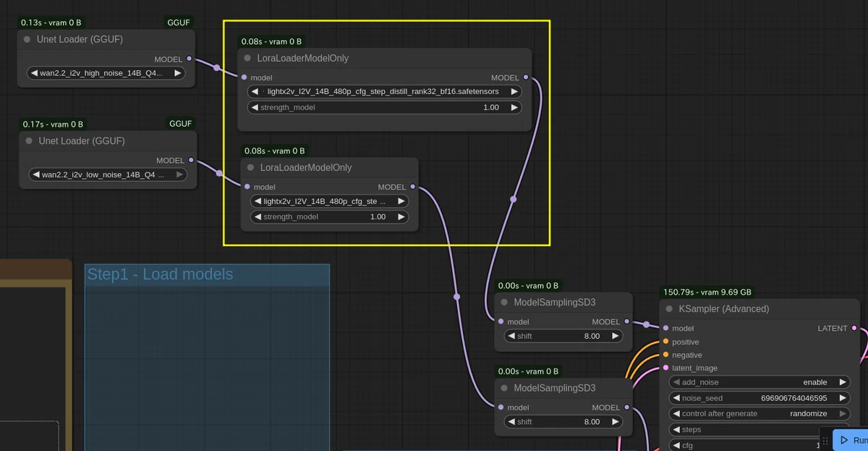This screenshot has width=868, height=451.
Task: Click right arrow of control after generate
Action: pos(843,413)
